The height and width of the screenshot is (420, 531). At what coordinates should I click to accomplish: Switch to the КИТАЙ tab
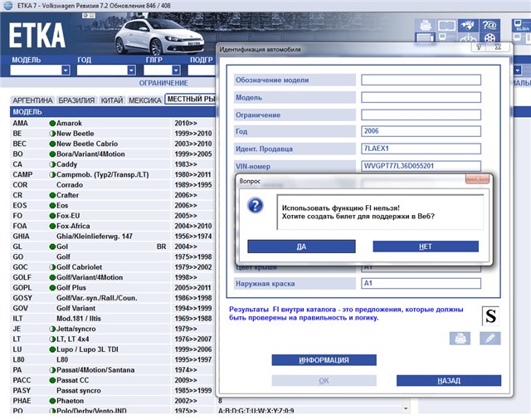tap(112, 100)
